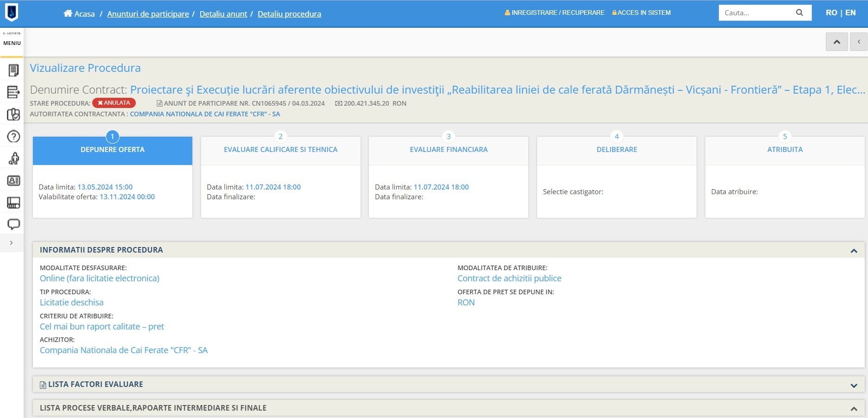Click the person figure icon in sidebar
The width and height of the screenshot is (868, 418).
pos(13,158)
